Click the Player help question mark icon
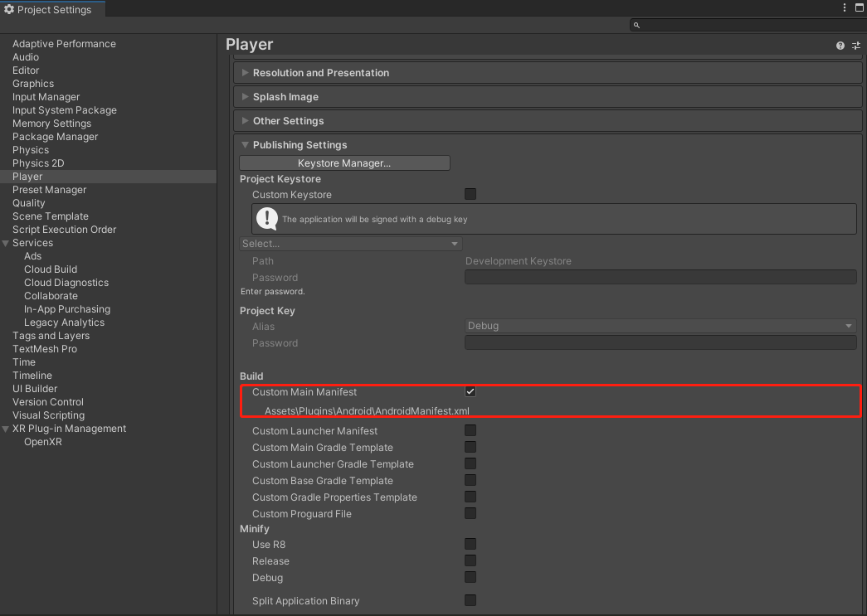The height and width of the screenshot is (616, 867). [840, 46]
